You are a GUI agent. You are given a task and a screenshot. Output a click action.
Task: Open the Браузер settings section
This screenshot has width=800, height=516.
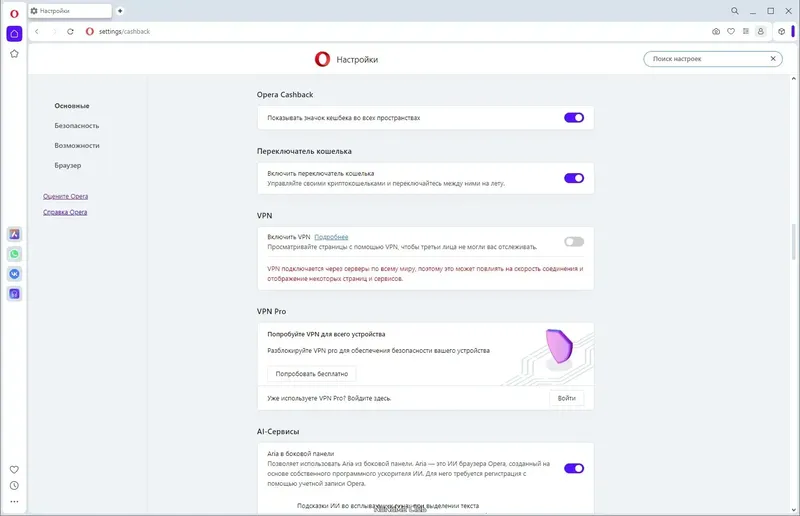(68, 165)
